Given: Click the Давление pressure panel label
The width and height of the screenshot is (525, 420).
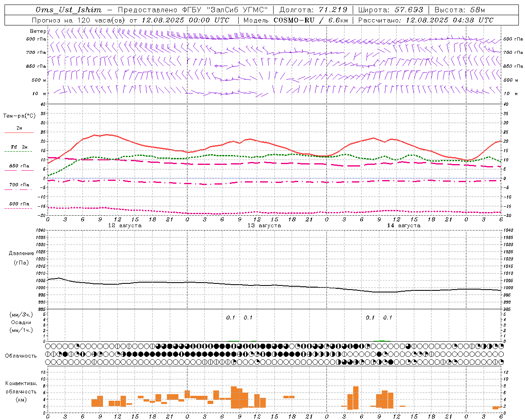Looking at the screenshot, I should click(21, 253).
